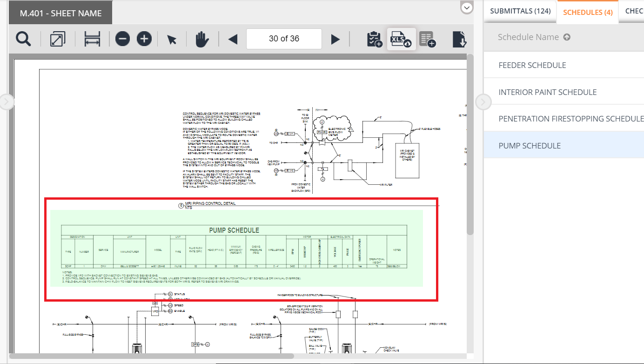Viewport: 644px width, 364px height.
Task: Expand the left side panel arrow
Action: click(6, 102)
